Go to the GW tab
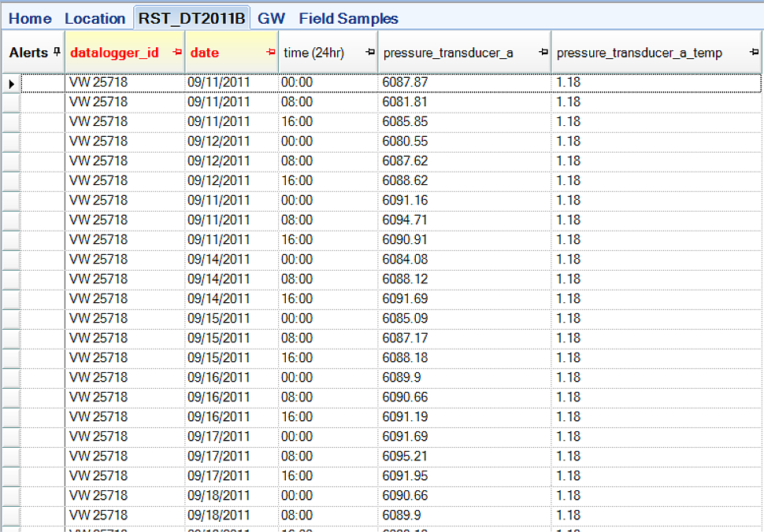 [271, 18]
